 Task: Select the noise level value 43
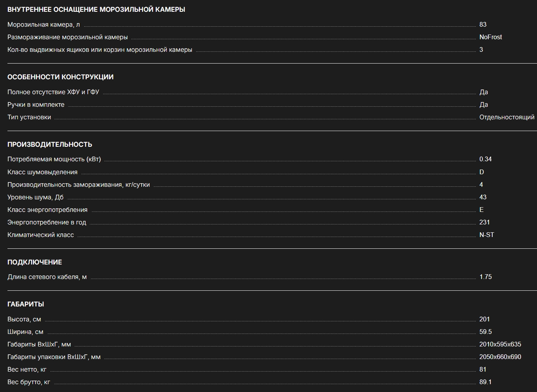pyautogui.click(x=483, y=197)
